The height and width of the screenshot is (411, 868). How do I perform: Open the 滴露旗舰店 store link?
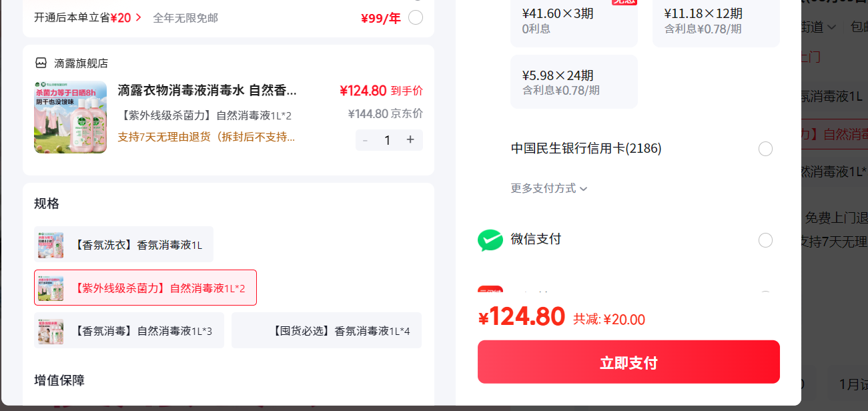(81, 63)
